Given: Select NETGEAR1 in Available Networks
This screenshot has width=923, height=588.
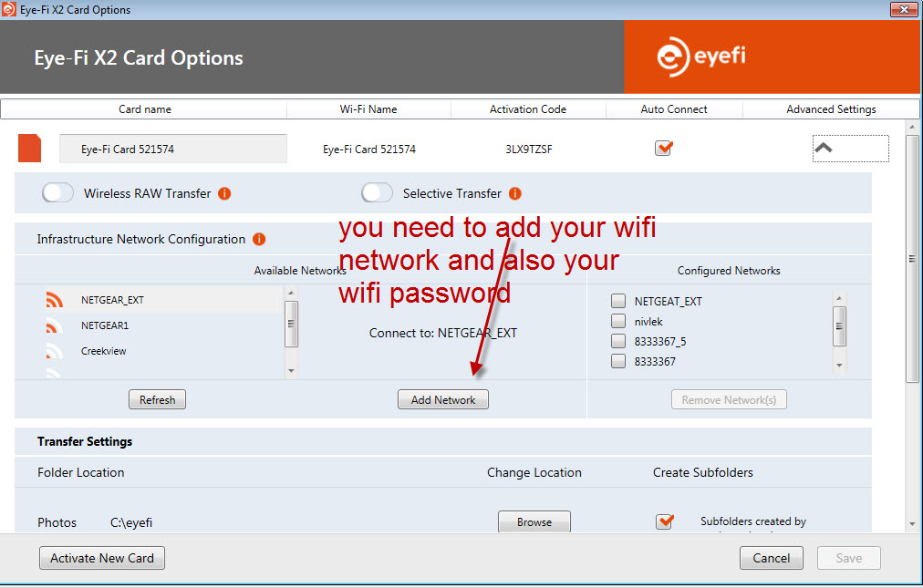Looking at the screenshot, I should point(165,325).
